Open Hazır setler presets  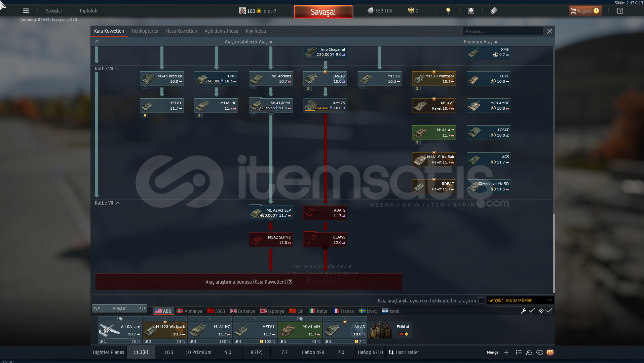404,352
